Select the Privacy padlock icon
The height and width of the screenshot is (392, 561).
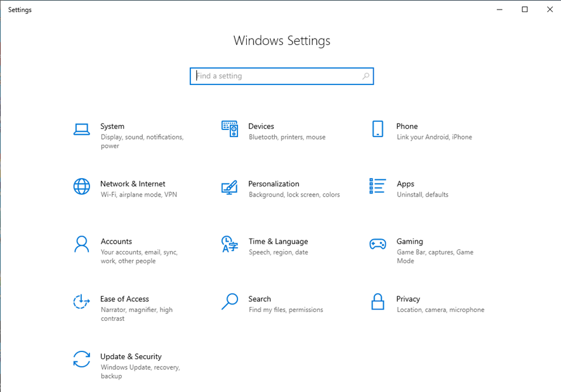tap(378, 301)
